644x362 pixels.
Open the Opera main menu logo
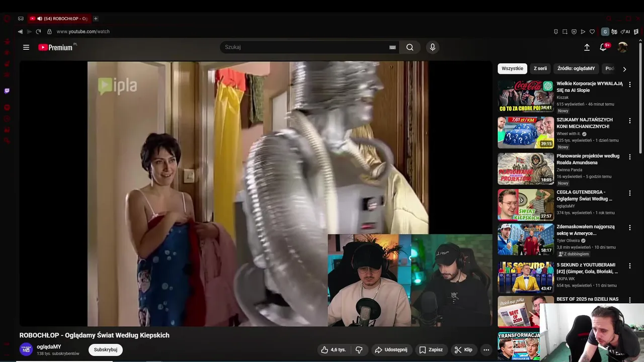[x=7, y=19]
